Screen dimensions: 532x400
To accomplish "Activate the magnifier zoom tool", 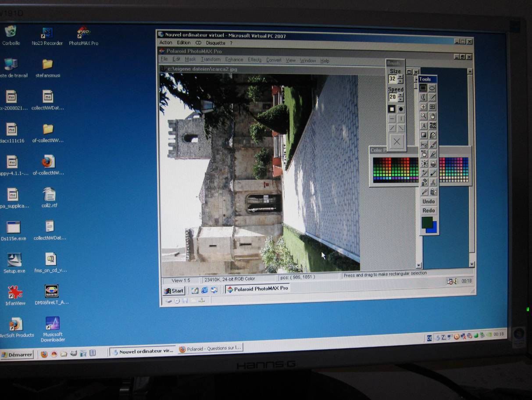I will [x=424, y=116].
